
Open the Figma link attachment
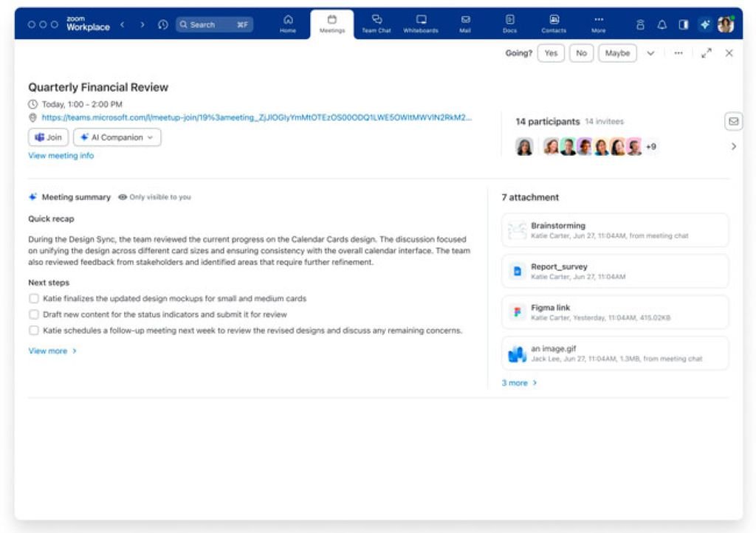coord(614,312)
